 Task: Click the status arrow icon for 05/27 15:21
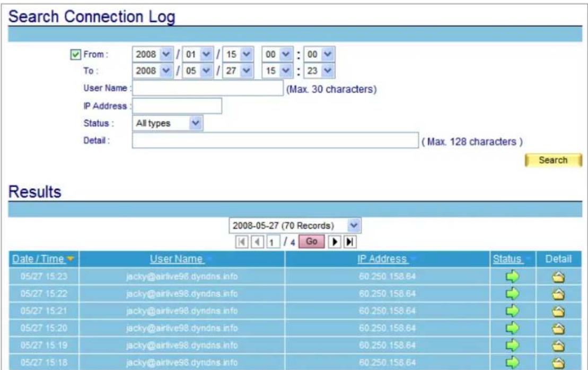click(x=512, y=311)
